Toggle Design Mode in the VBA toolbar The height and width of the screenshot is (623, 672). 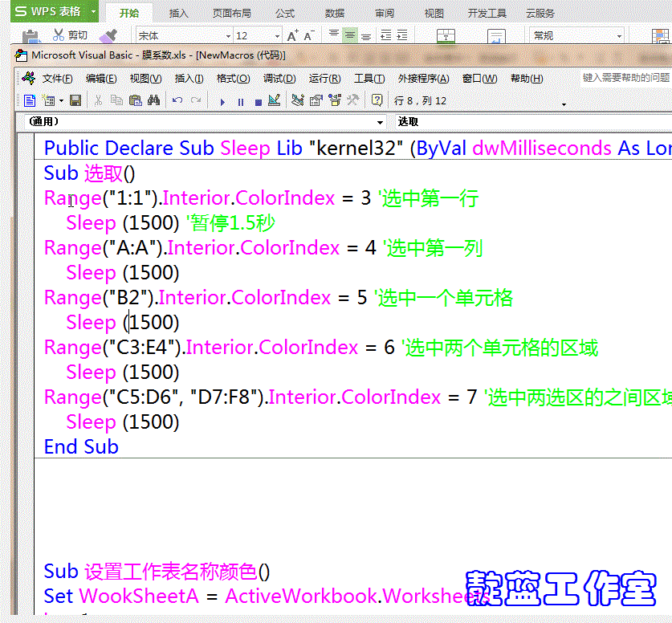pyautogui.click(x=274, y=100)
